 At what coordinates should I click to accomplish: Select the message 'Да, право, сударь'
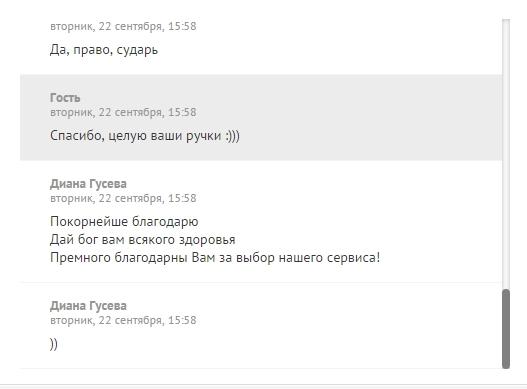[104, 50]
